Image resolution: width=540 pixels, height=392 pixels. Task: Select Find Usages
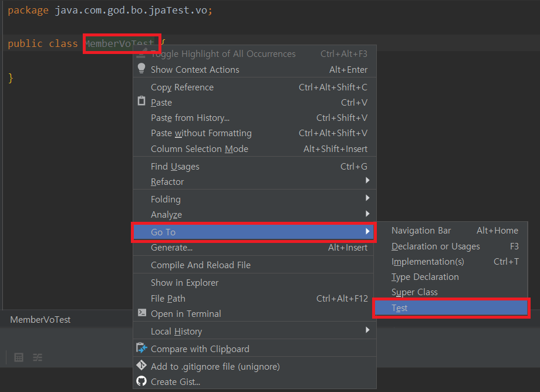tap(255, 167)
